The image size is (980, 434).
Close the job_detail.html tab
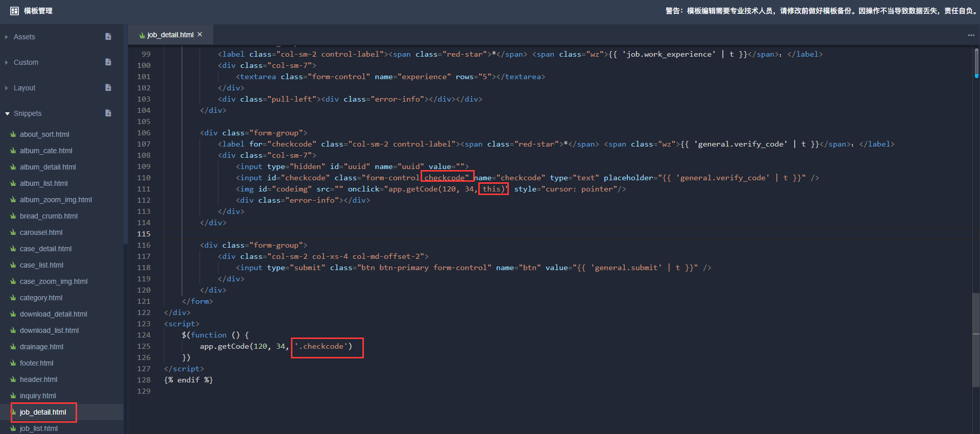(200, 34)
